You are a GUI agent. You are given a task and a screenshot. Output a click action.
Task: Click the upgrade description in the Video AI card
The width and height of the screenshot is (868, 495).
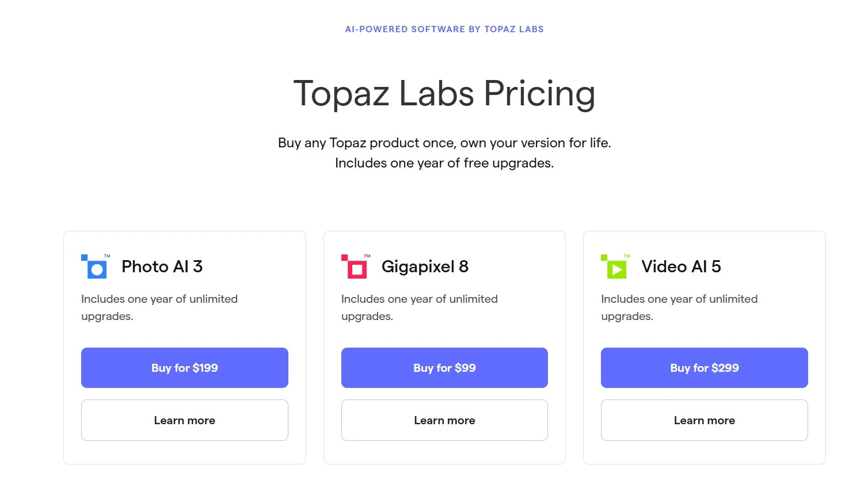tap(679, 307)
